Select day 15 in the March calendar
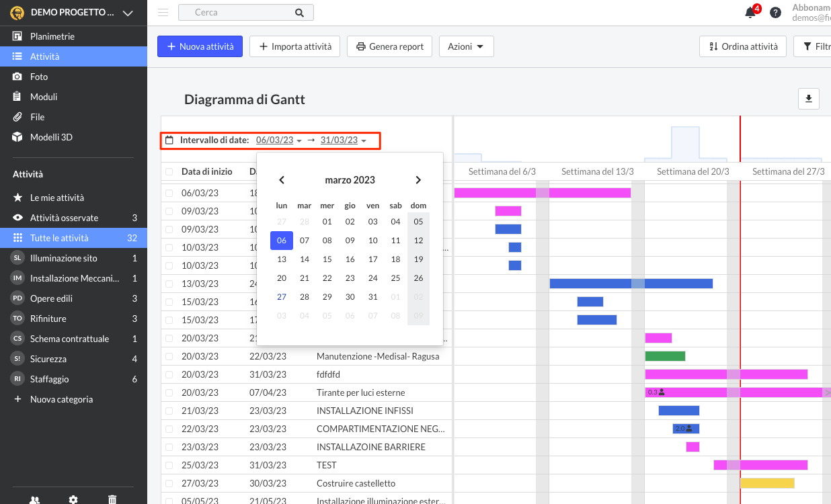 coord(327,259)
